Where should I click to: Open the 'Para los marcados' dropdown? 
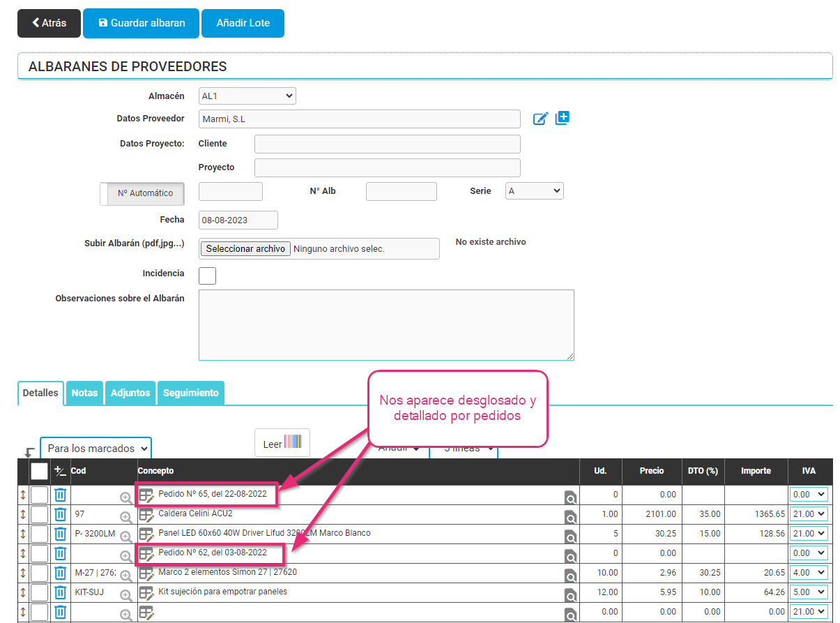coord(96,449)
